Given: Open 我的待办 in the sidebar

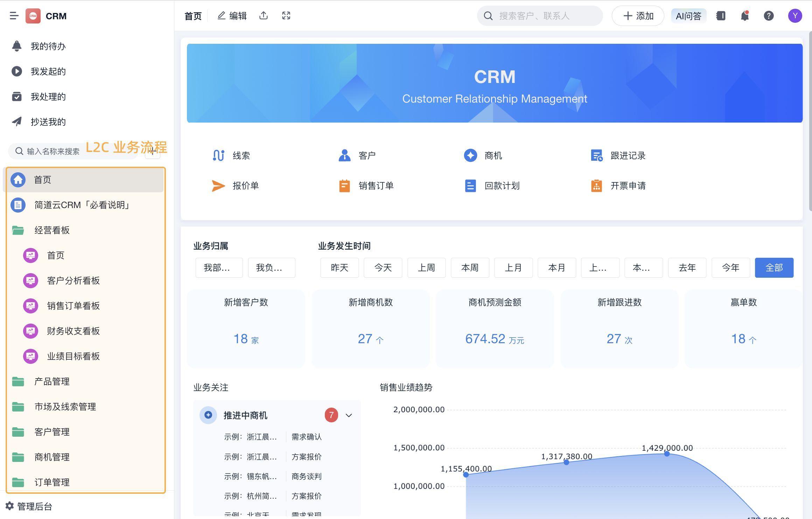Looking at the screenshot, I should 48,46.
